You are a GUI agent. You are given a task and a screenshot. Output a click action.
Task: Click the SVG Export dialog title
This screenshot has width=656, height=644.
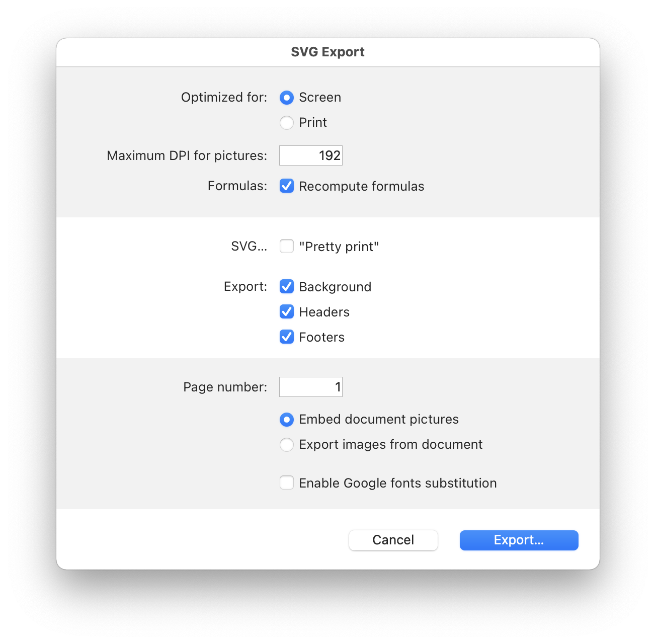click(327, 52)
